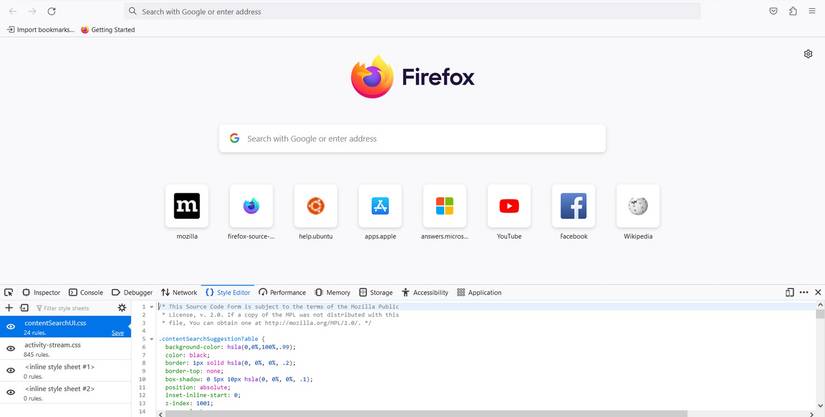The image size is (825, 417).
Task: Toggle visibility of activity-stream.css
Action: tap(11, 349)
